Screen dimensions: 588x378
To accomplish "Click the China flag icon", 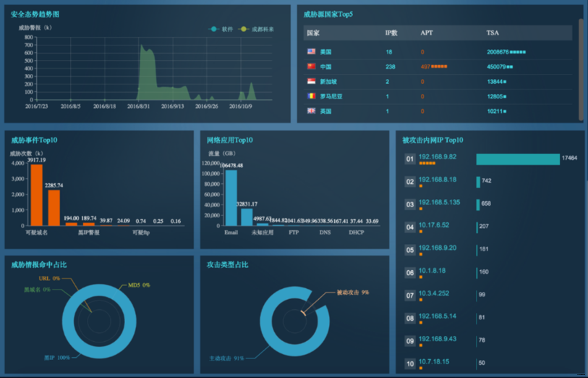I will click(x=311, y=67).
